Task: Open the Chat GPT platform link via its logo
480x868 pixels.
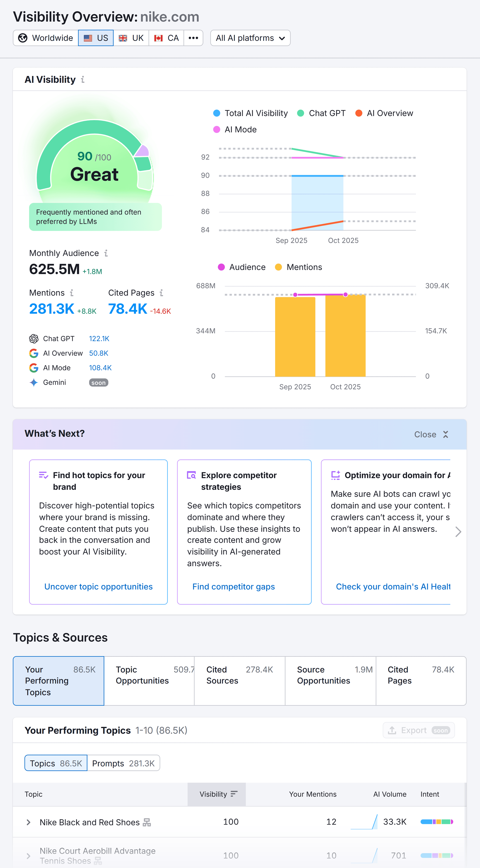Action: pyautogui.click(x=34, y=339)
